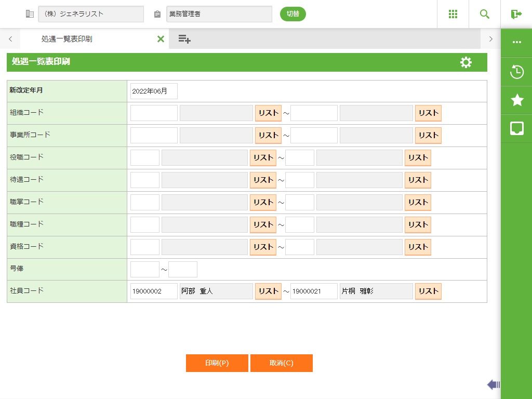Open the second リスト for 社員コード
Image resolution: width=532 pixels, height=399 pixels.
tap(428, 291)
